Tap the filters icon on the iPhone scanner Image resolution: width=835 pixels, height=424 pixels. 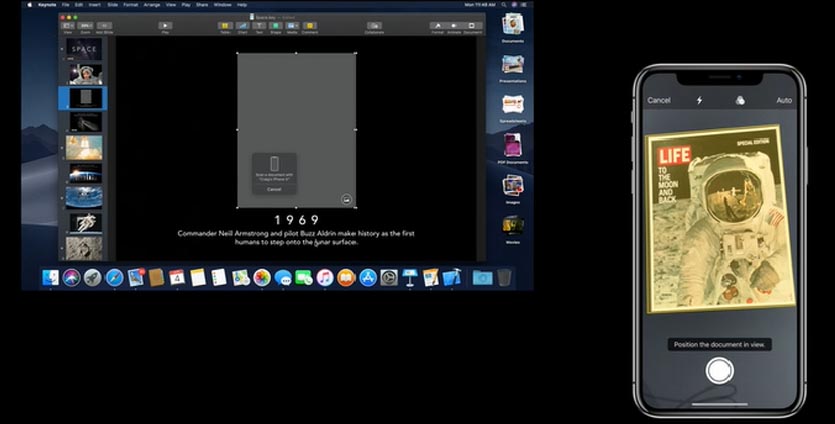click(740, 100)
